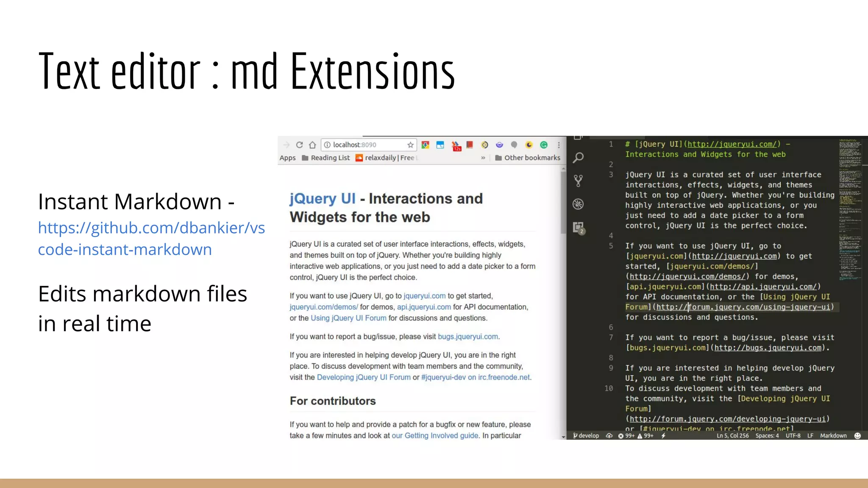Open the yellow moon extension icon
The height and width of the screenshot is (488, 868).
(529, 145)
